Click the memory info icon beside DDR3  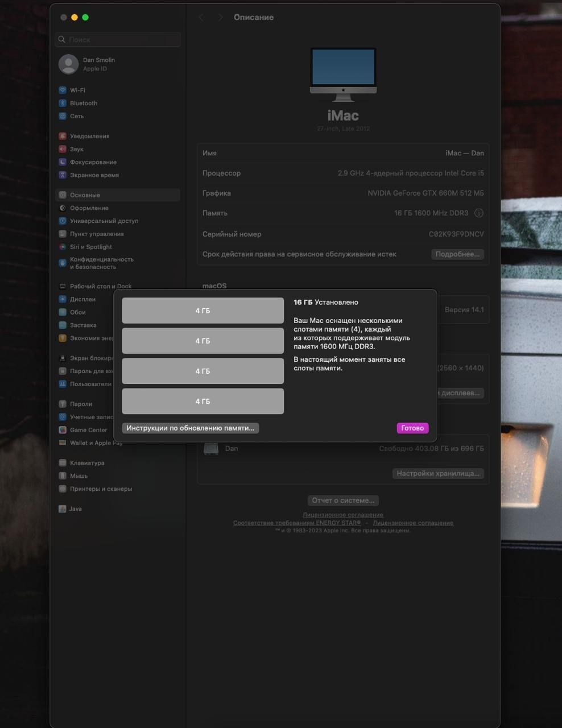(479, 213)
